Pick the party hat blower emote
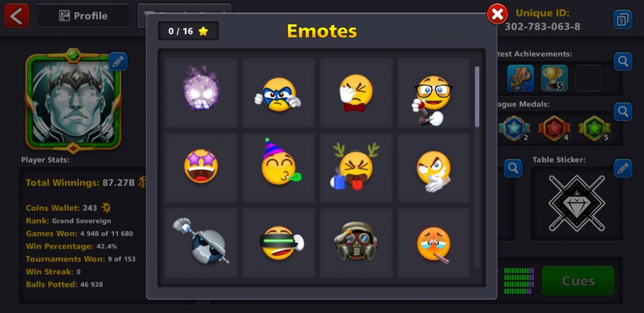 tap(279, 167)
